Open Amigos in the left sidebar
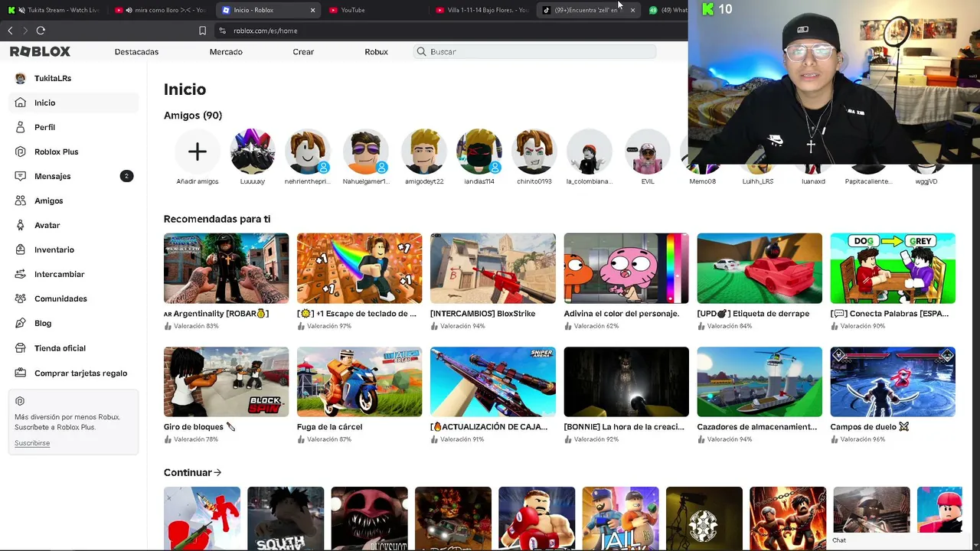This screenshot has height=551, width=980. point(73,201)
